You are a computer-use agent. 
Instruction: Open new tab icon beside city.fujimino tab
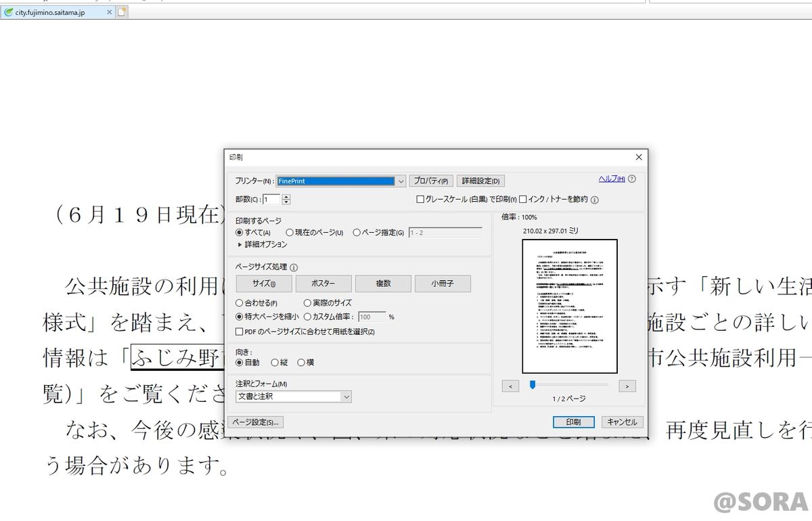122,12
